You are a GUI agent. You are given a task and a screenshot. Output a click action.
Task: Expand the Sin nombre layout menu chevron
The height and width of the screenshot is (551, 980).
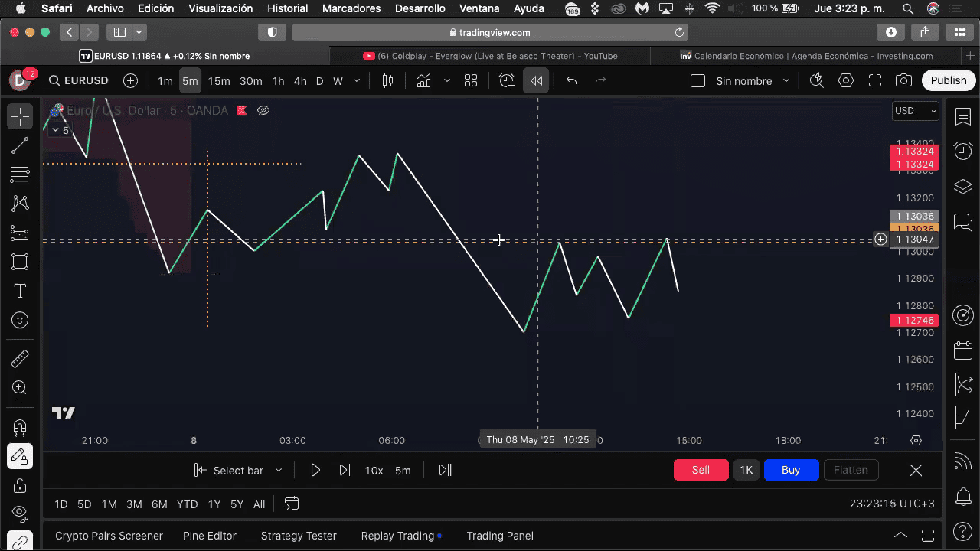(786, 80)
